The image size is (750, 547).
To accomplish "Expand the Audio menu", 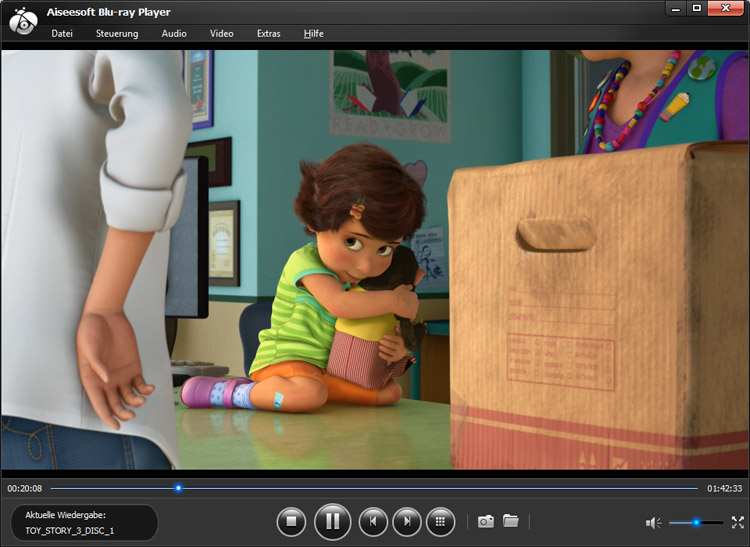I will 174,34.
